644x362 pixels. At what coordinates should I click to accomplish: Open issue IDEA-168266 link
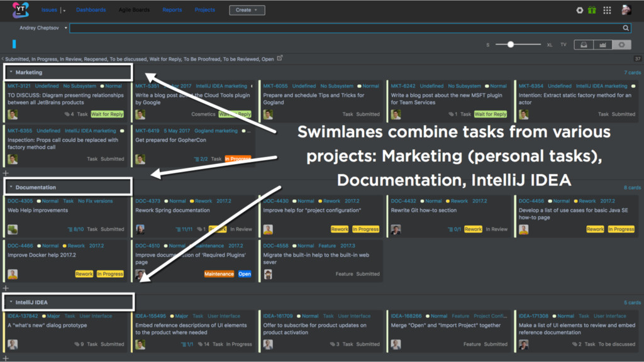click(406, 315)
